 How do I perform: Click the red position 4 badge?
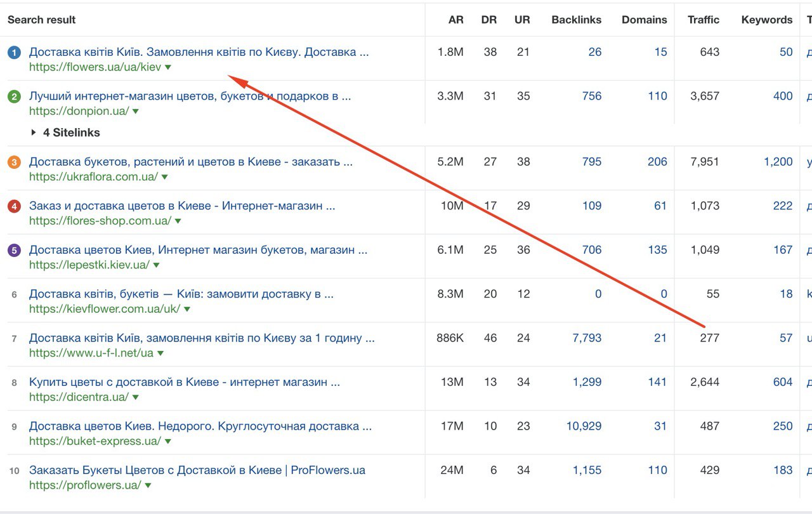click(14, 206)
